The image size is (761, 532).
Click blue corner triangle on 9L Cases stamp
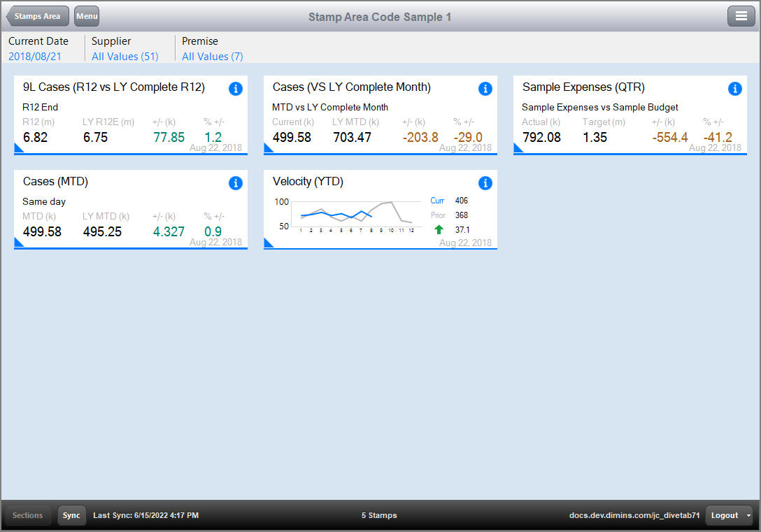tap(18, 148)
